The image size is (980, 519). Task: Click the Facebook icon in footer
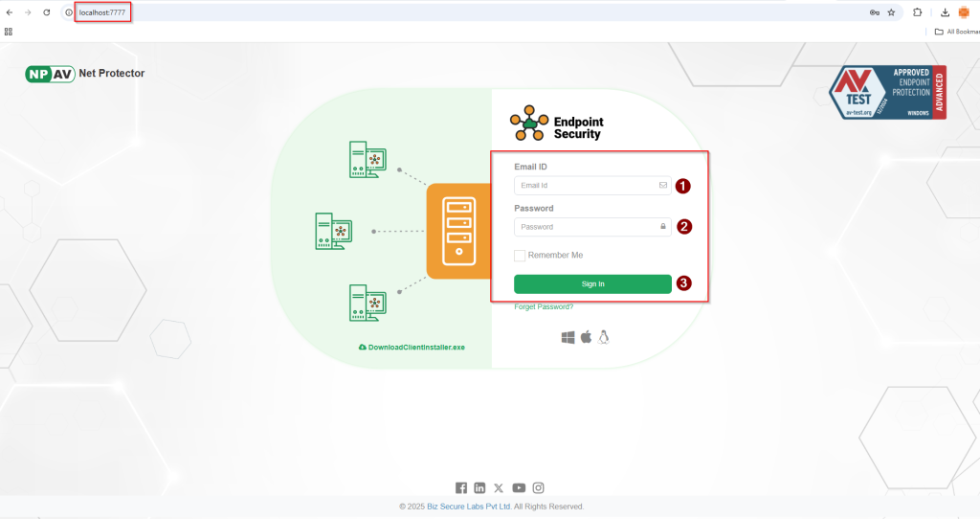pos(461,487)
